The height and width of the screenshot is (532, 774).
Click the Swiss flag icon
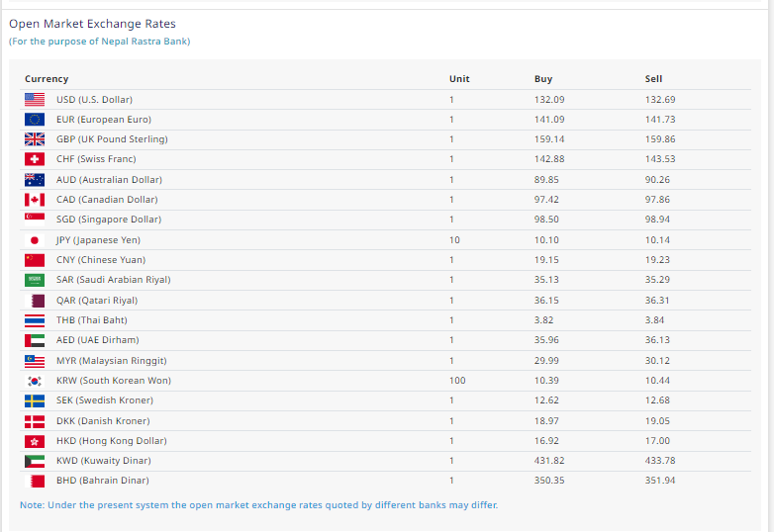[x=35, y=159]
